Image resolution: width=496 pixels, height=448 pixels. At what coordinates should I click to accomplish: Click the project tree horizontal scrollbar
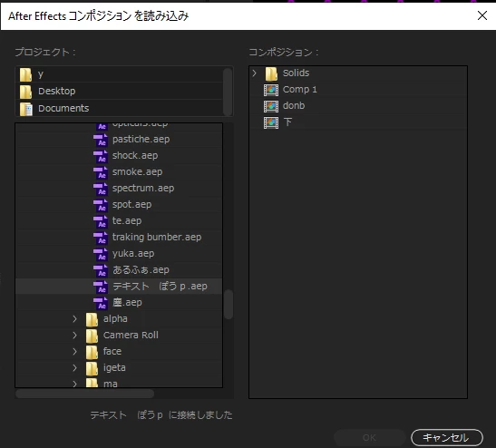(x=84, y=394)
